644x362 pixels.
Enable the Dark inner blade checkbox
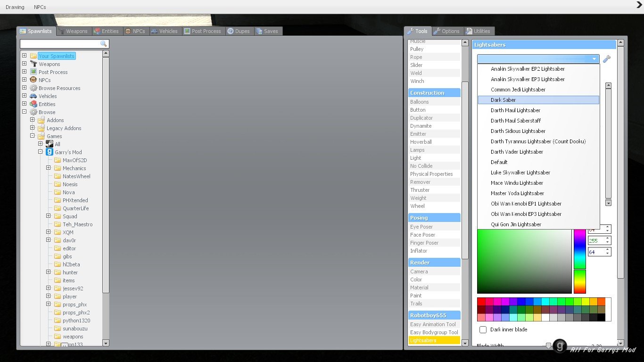(x=483, y=329)
